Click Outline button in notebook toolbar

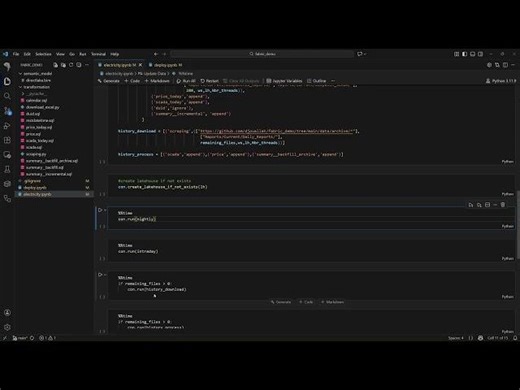(317, 81)
